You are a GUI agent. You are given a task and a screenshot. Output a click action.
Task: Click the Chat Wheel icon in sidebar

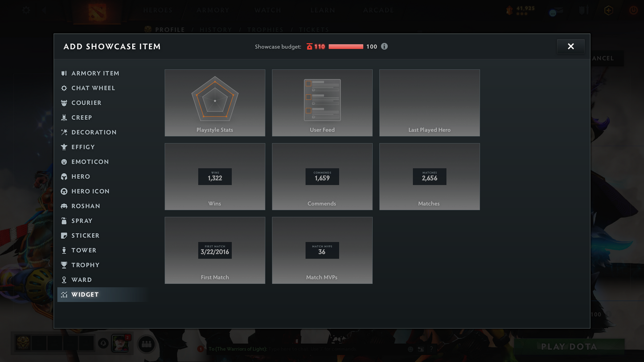[64, 88]
